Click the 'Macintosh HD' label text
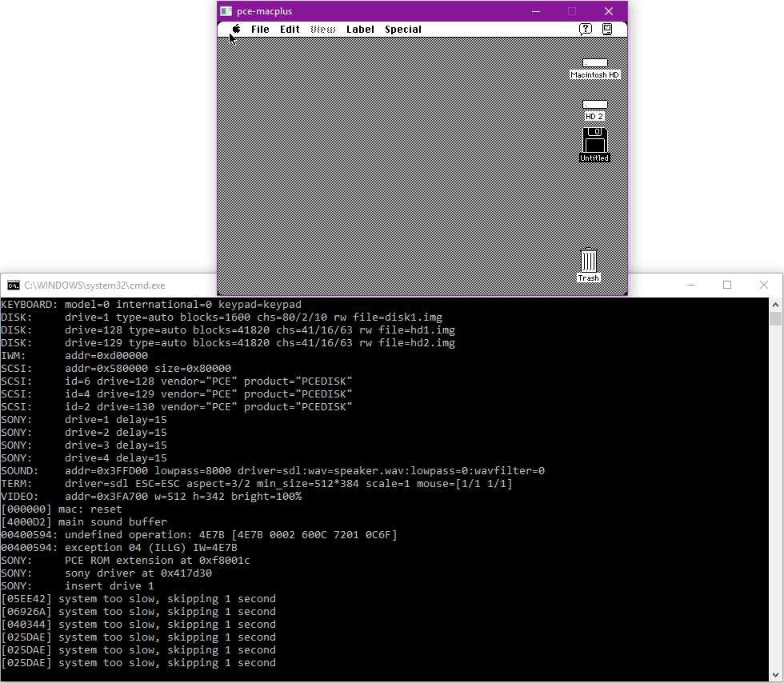This screenshot has width=784, height=683. pyautogui.click(x=595, y=75)
